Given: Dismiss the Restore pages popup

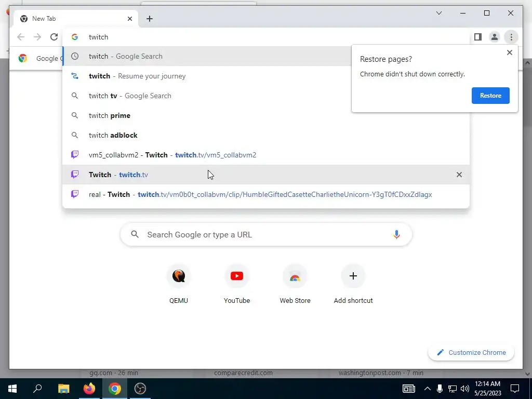Looking at the screenshot, I should point(509,52).
